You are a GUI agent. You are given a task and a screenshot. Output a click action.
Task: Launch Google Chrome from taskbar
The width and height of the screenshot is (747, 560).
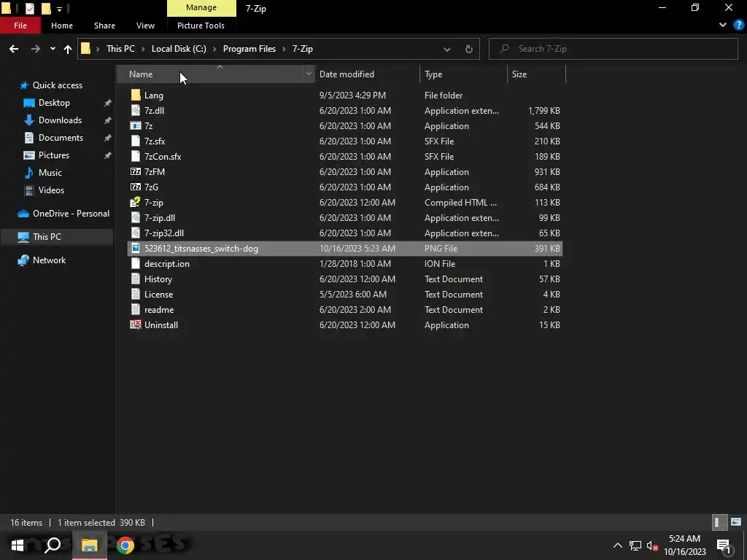[x=125, y=545]
